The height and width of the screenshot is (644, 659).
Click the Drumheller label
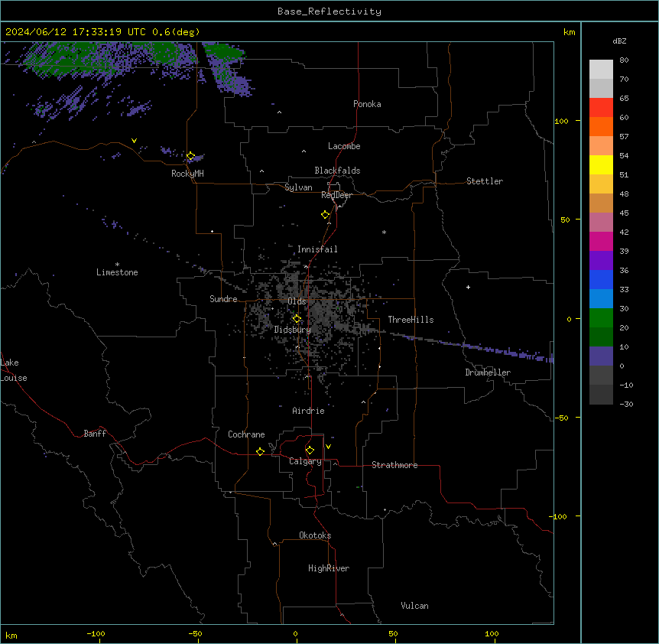[x=488, y=372]
